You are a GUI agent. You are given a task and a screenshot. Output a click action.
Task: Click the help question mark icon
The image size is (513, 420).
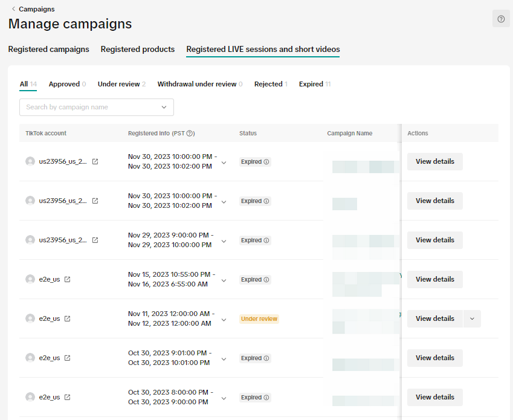pyautogui.click(x=501, y=19)
